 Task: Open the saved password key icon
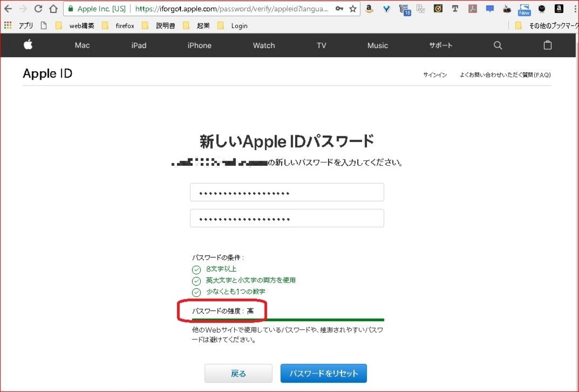click(339, 8)
